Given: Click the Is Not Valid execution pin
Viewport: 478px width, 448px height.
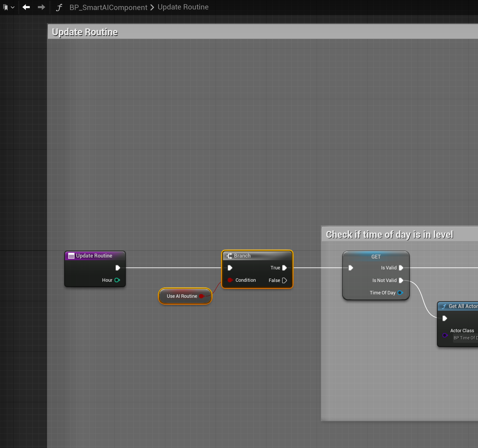Looking at the screenshot, I should (x=401, y=280).
